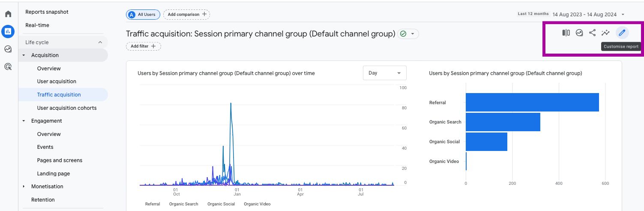644x211 pixels.
Task: Select User acquisition in the sidebar
Action: tap(57, 81)
